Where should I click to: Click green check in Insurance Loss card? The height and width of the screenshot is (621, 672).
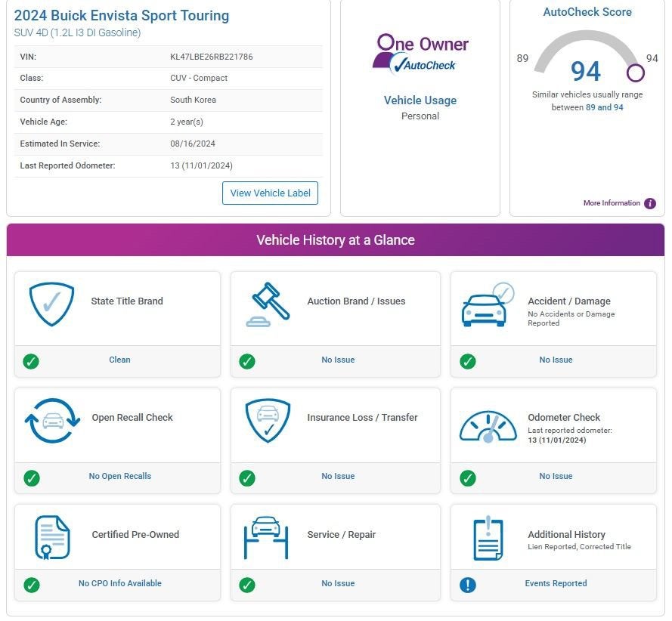(x=247, y=478)
